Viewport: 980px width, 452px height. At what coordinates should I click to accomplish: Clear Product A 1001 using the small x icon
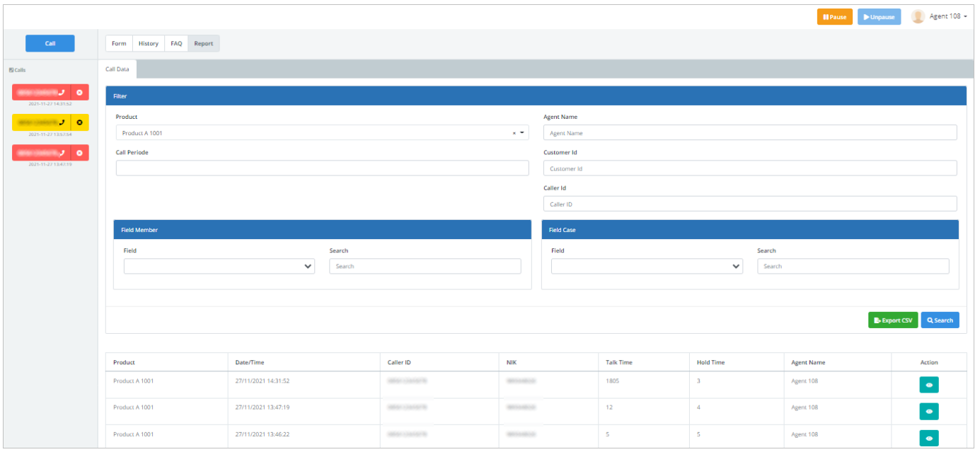point(514,132)
